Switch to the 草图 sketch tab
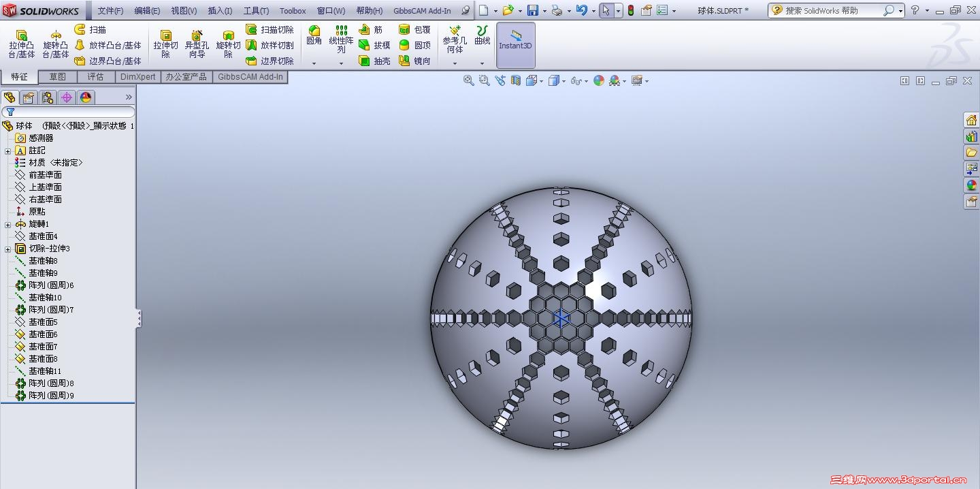980x489 pixels. pos(58,77)
